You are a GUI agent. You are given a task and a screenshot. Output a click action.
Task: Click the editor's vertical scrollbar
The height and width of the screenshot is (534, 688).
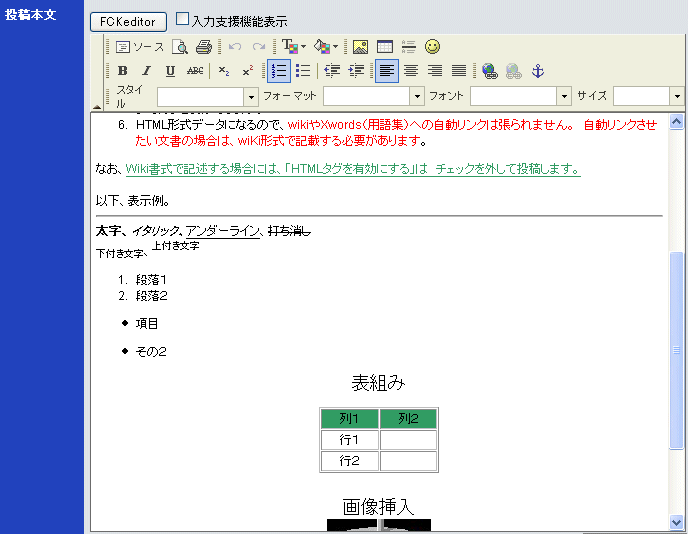click(677, 350)
